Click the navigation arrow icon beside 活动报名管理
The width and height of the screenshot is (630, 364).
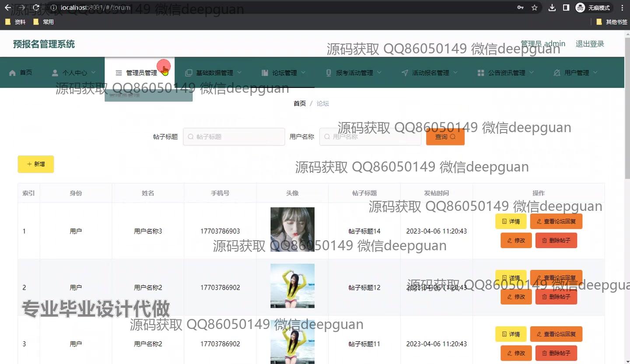point(405,73)
